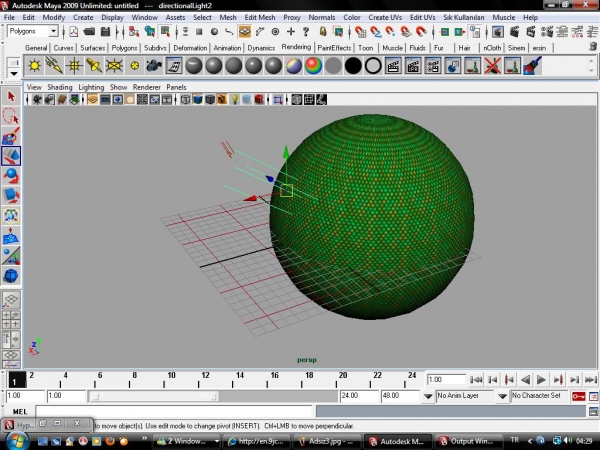Go to the start of playback range

(476, 380)
